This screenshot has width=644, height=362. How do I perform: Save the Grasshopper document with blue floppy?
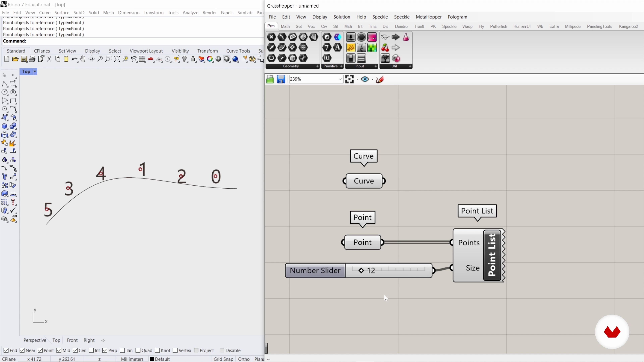[x=281, y=79]
